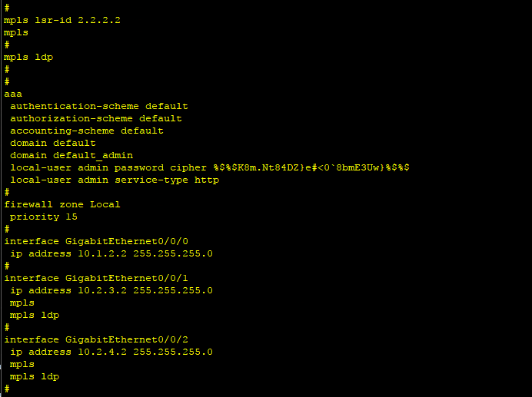Click the 'mpls ldp' global config line
The image size is (532, 397).
click(28, 58)
